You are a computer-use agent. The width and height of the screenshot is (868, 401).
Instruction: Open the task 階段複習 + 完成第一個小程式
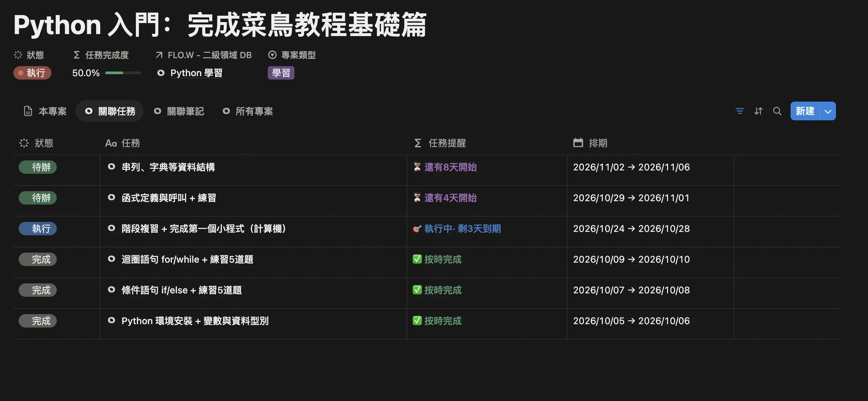point(204,229)
